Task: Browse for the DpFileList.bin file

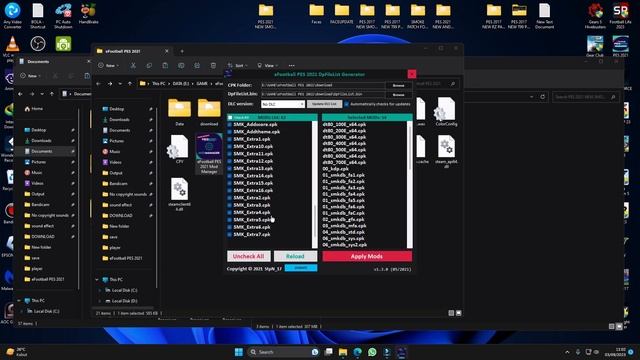Action: (x=398, y=94)
